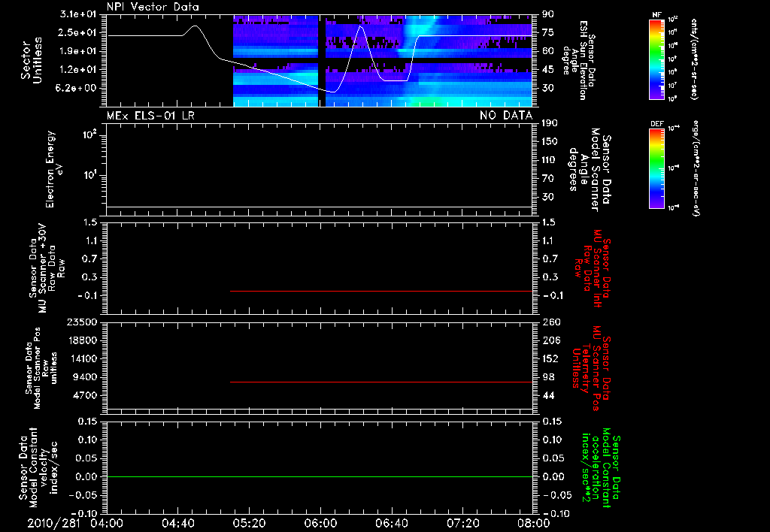
Task: Select the "ergs/(cm**2-sr-sec-eV)" unit label
Action: tap(695, 168)
